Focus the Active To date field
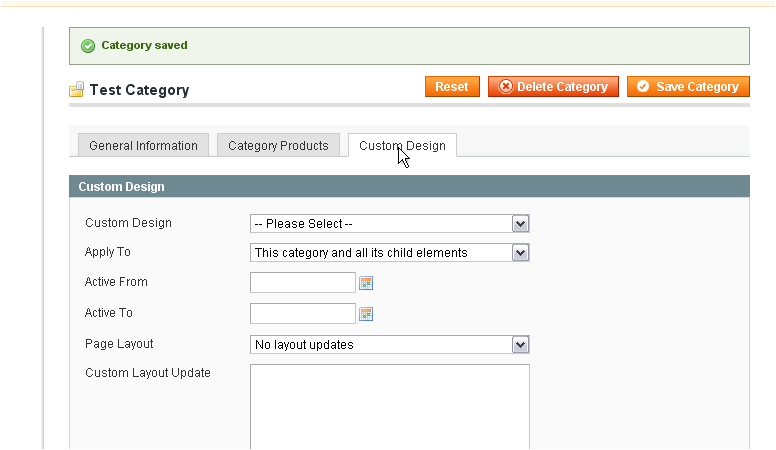This screenshot has height=450, width=776. [303, 313]
